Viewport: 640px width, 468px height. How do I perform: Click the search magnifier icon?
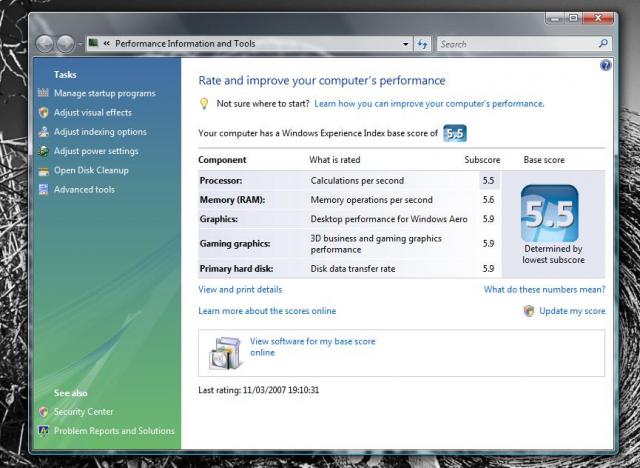[x=603, y=43]
